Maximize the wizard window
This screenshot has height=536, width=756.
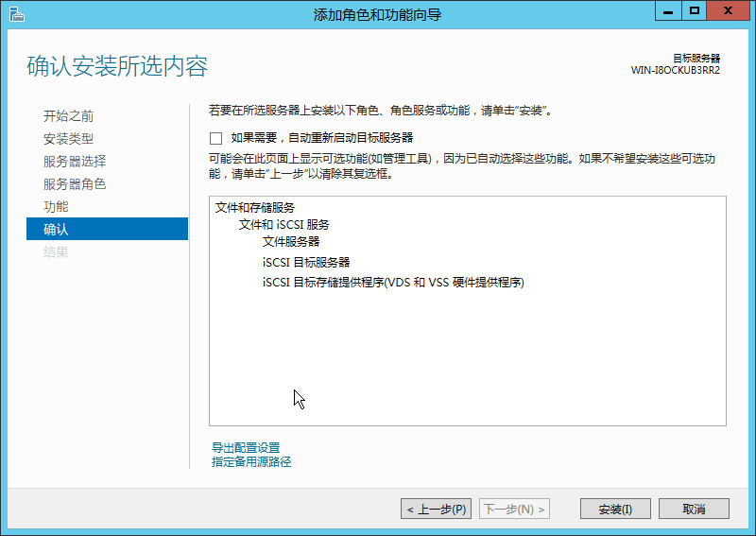[694, 11]
